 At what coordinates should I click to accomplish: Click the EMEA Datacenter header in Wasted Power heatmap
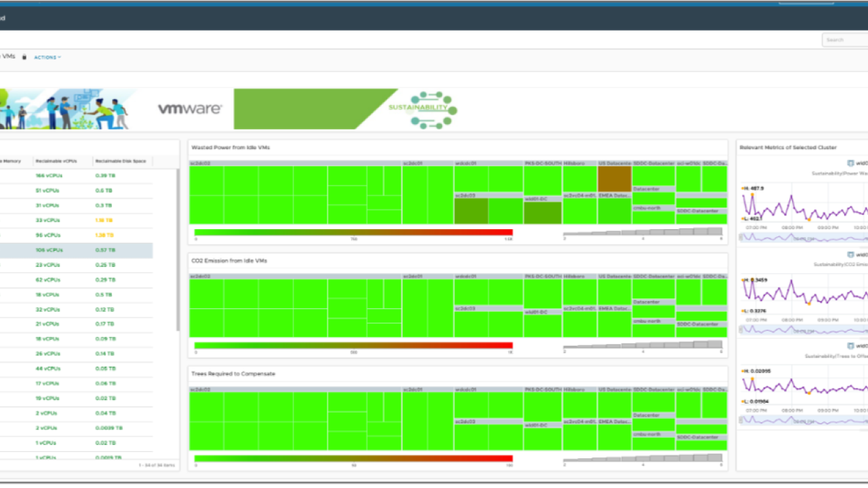614,195
